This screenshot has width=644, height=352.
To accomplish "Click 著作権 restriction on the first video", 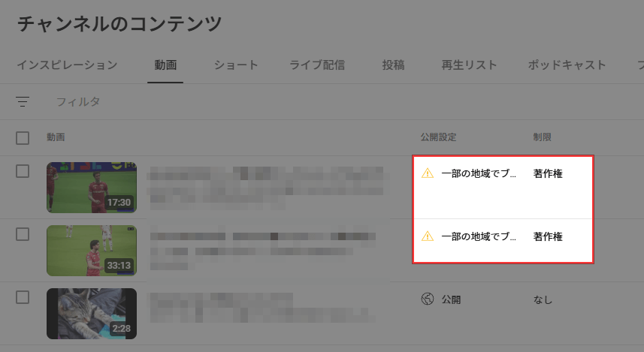I will click(x=548, y=173).
